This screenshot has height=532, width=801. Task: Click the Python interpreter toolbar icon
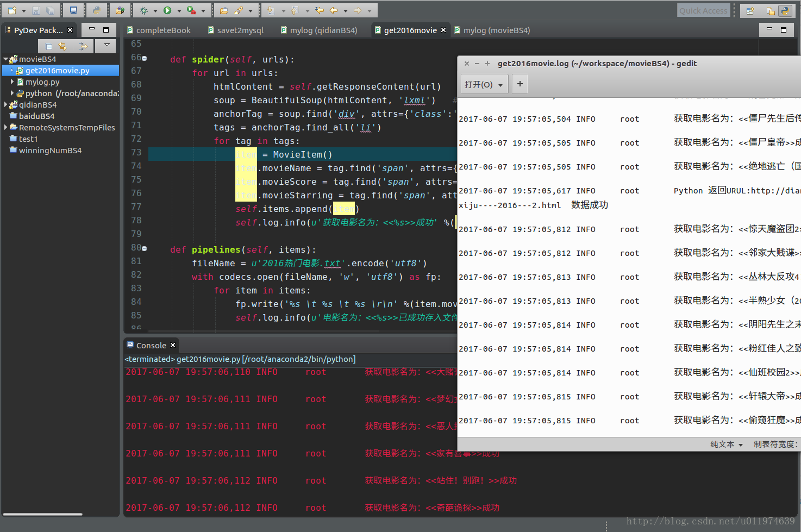[96, 10]
